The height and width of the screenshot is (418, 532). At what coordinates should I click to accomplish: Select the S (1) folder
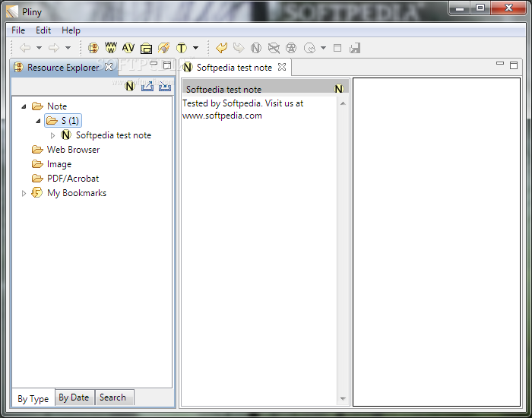click(63, 120)
